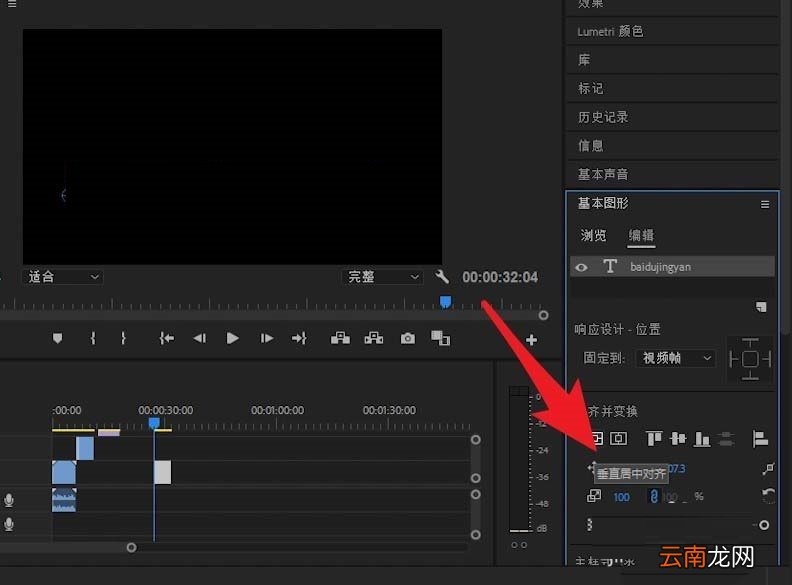Switch to the 编辑 tab
The image size is (792, 585).
641,235
